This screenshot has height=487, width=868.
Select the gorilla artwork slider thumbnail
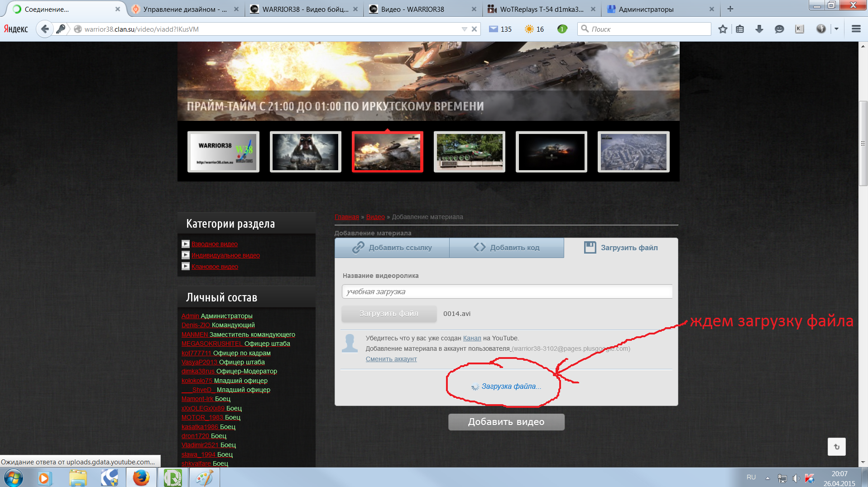pyautogui.click(x=306, y=152)
